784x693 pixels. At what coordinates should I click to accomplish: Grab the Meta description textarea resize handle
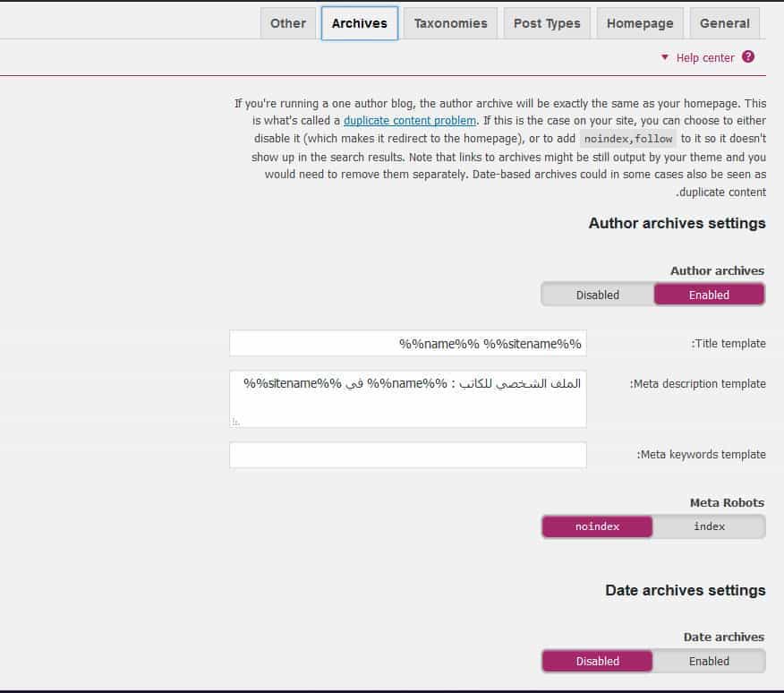point(236,421)
